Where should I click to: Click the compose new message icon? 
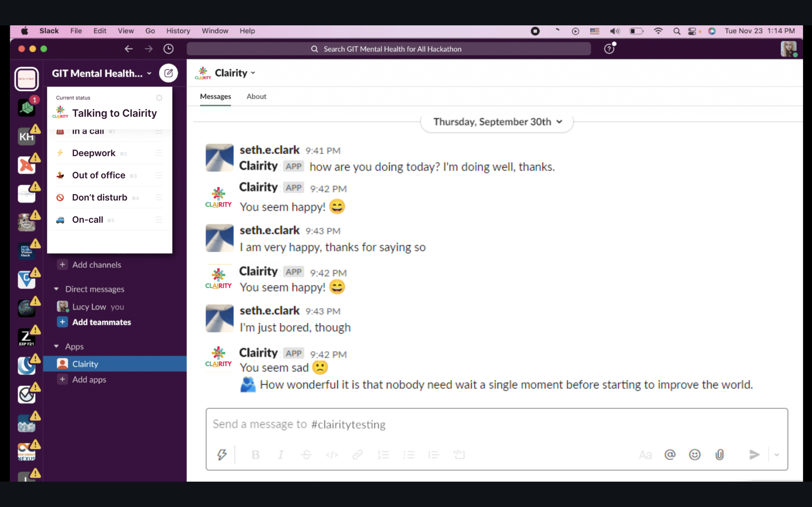[168, 73]
